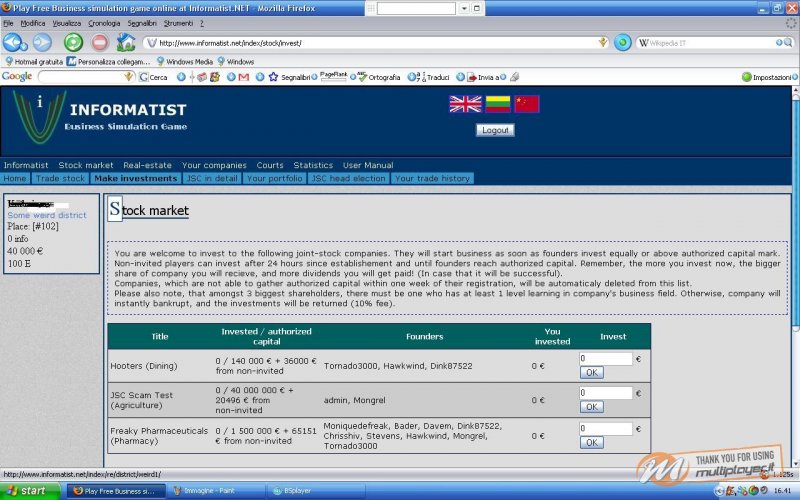Click the Ortografia spell-check icon
Viewport: 800px width, 500px height.
pyautogui.click(x=362, y=77)
